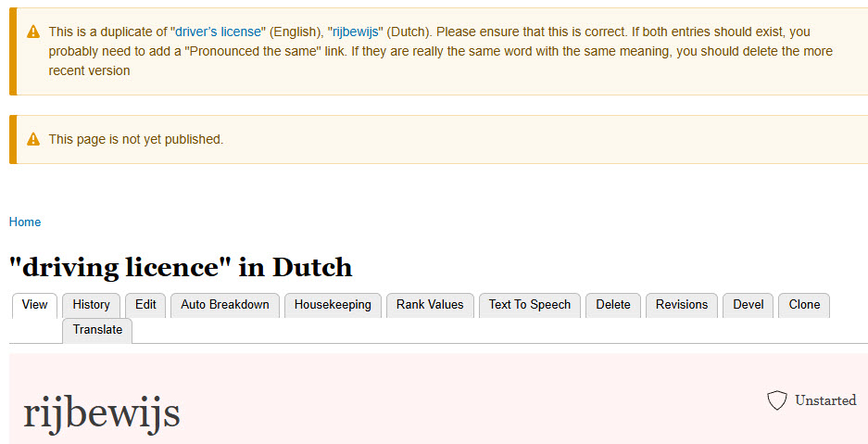Image resolution: width=868 pixels, height=444 pixels.
Task: Go to the Home breadcrumb link
Action: (25, 222)
